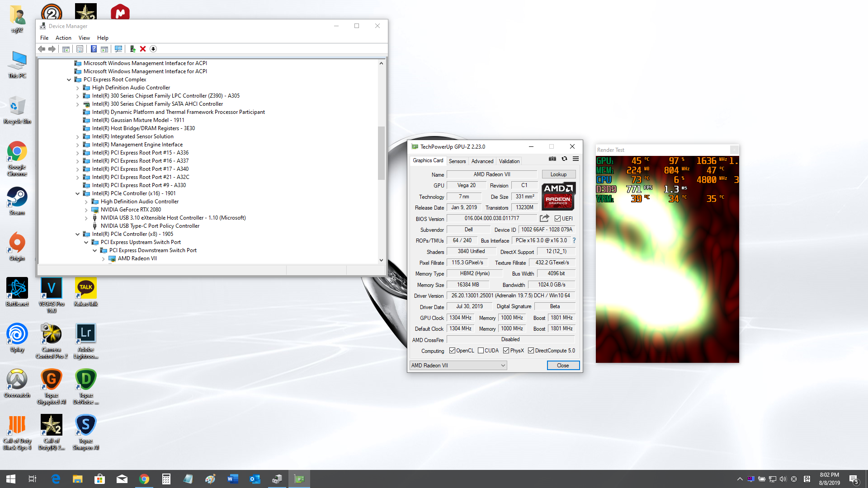Open Topaz Sharpen AI desktop icon
Screen dimensions: 868x488
[85, 432]
